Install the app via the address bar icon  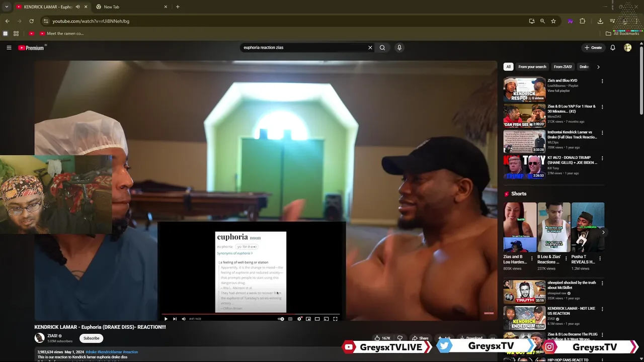(x=532, y=21)
